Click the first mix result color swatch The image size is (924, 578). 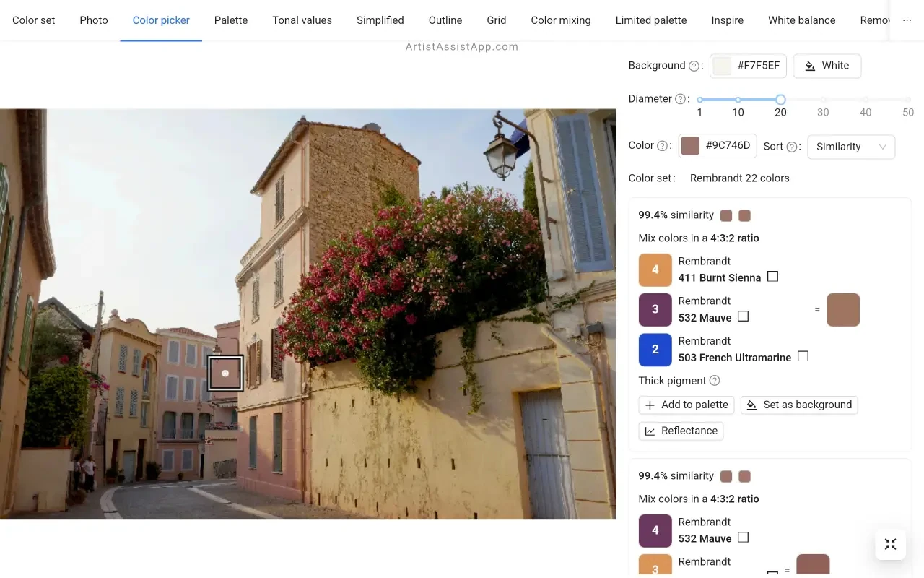(843, 310)
